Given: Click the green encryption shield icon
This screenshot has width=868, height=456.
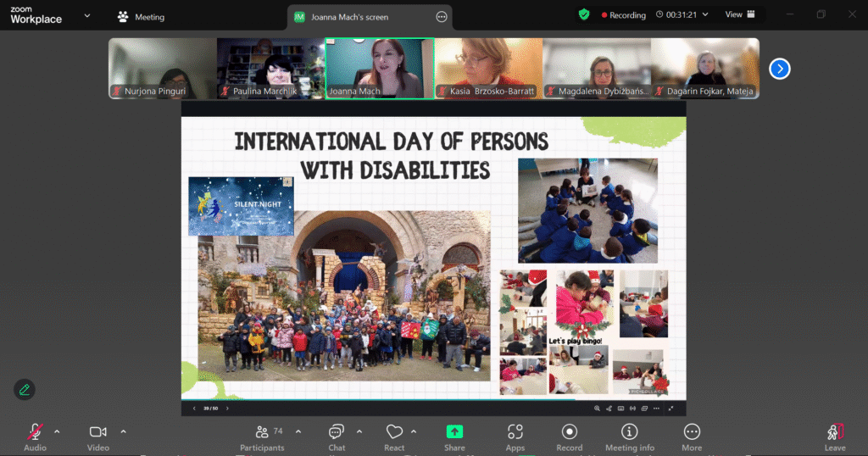Looking at the screenshot, I should tap(584, 14).
